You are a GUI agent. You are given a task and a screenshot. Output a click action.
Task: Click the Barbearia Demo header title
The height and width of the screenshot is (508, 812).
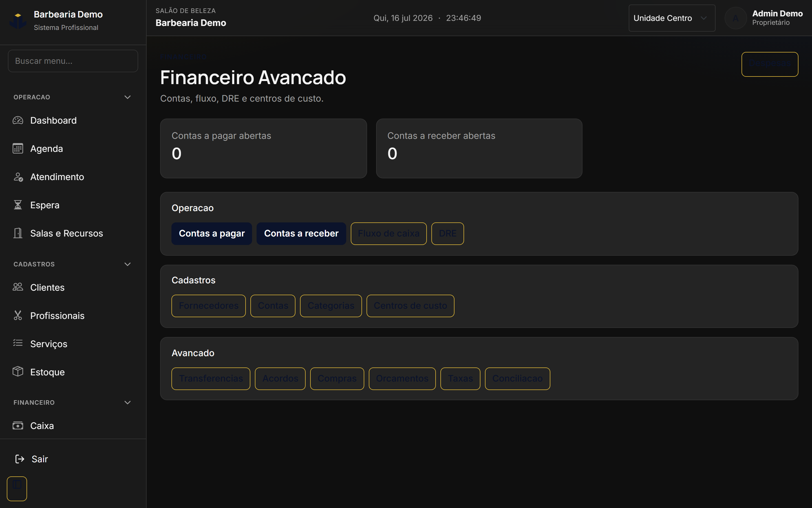point(191,23)
